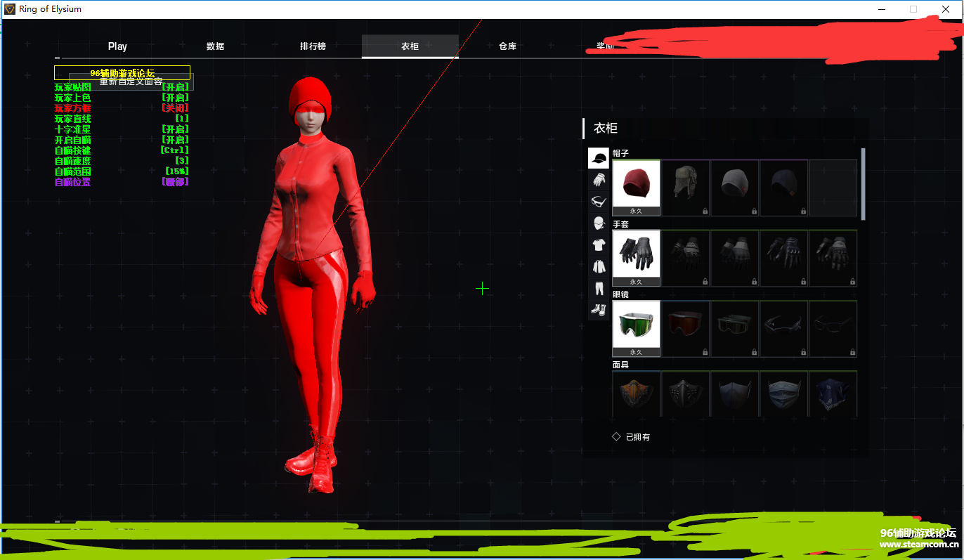Switch to the 数据 tab
The image size is (964, 560).
click(215, 46)
